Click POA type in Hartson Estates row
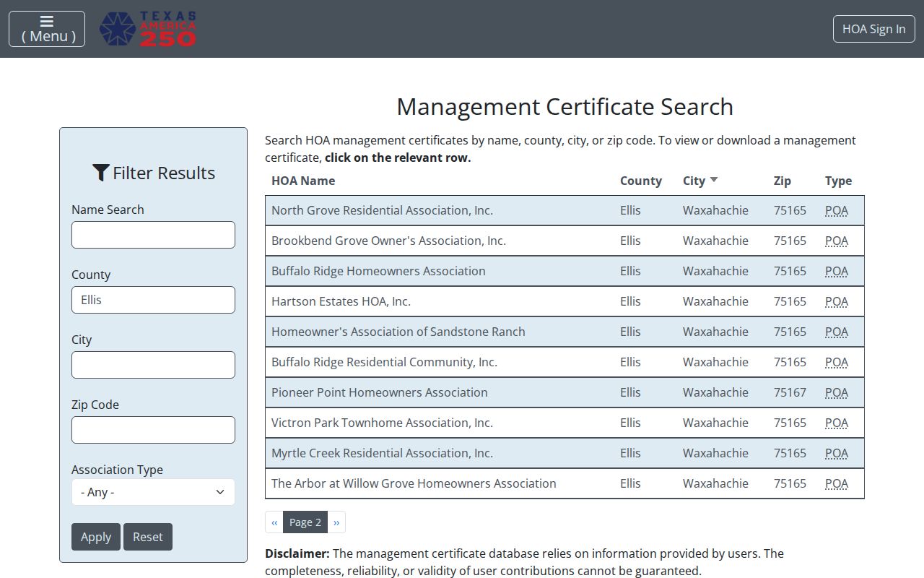Image resolution: width=924 pixels, height=578 pixels. (837, 301)
